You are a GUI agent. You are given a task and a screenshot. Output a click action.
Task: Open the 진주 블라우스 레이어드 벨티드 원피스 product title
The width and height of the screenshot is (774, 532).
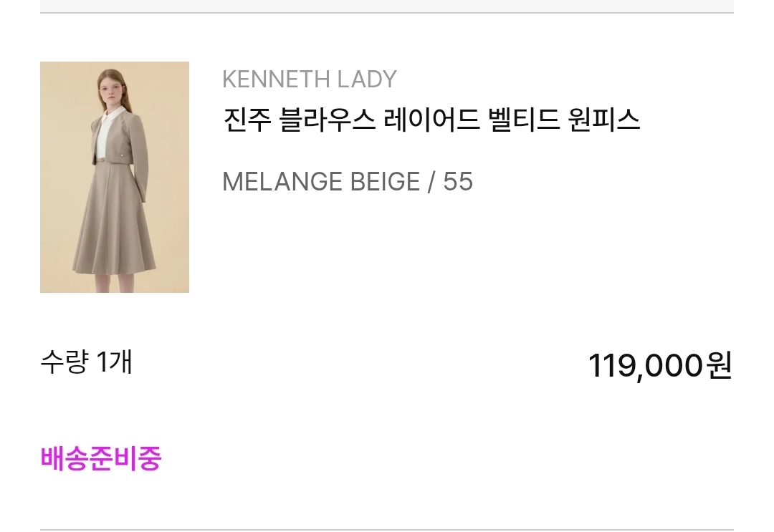coord(431,120)
